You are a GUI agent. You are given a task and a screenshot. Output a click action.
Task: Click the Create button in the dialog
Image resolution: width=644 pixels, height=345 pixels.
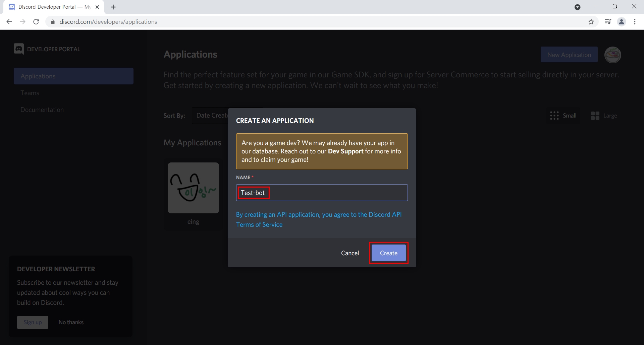click(x=388, y=253)
